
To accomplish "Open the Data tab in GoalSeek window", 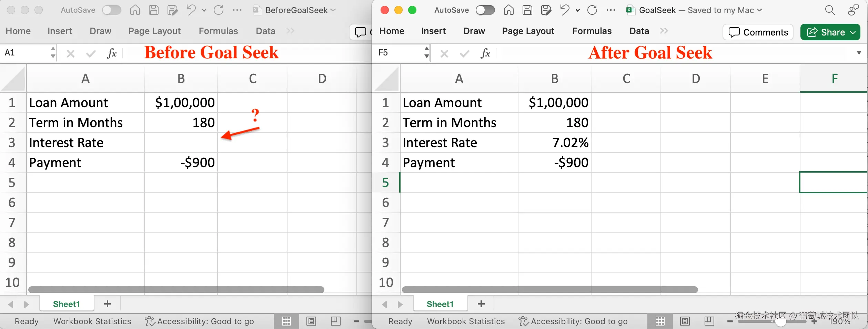I will pyautogui.click(x=639, y=31).
